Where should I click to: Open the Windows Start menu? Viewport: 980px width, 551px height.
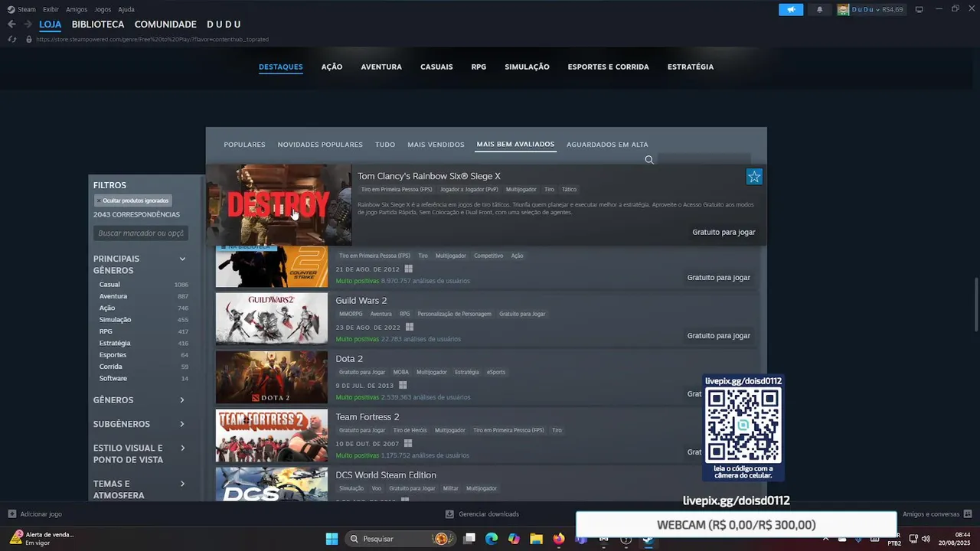pyautogui.click(x=332, y=539)
